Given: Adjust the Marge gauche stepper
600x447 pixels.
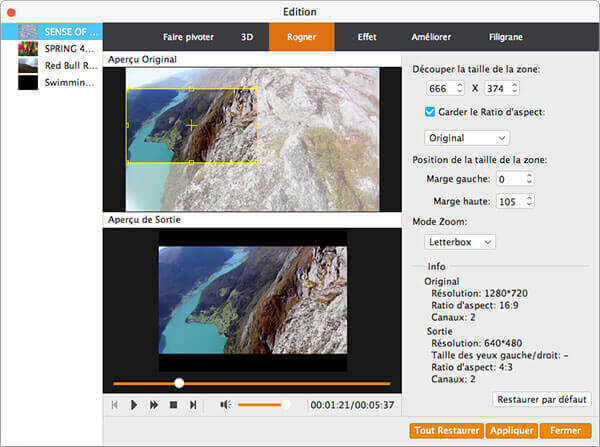Looking at the screenshot, I should (529, 179).
